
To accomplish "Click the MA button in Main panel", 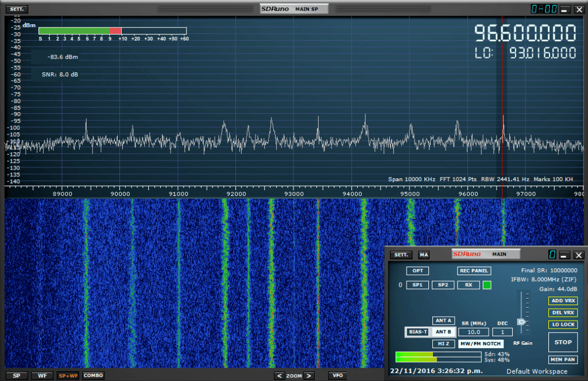I will [x=424, y=255].
